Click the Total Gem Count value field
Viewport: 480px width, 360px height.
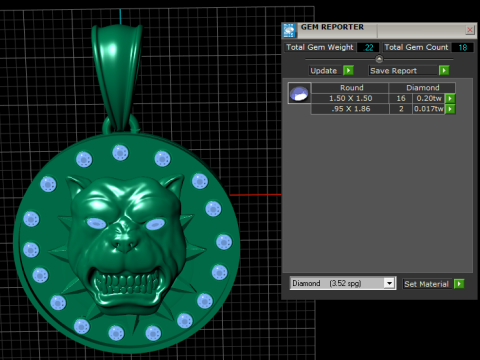tap(462, 47)
